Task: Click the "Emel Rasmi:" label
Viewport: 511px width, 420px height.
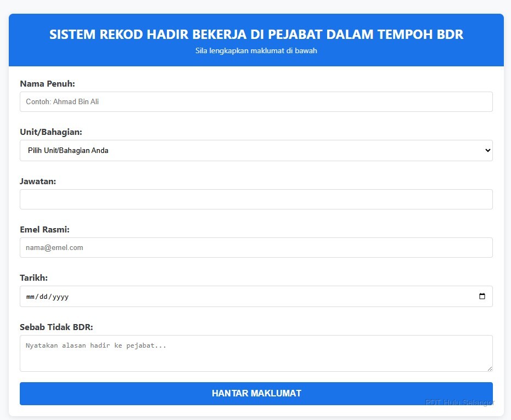Action: 44,230
